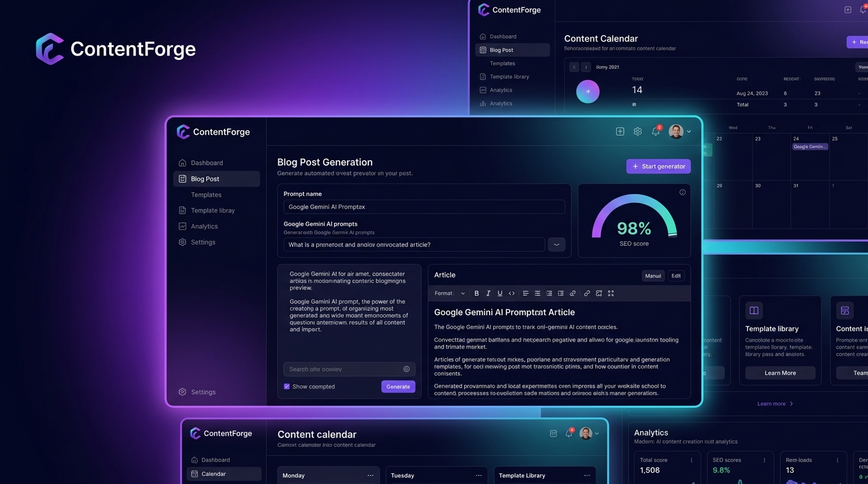
Task: Click the four-squares icon in Article toolbar
Action: click(x=611, y=294)
